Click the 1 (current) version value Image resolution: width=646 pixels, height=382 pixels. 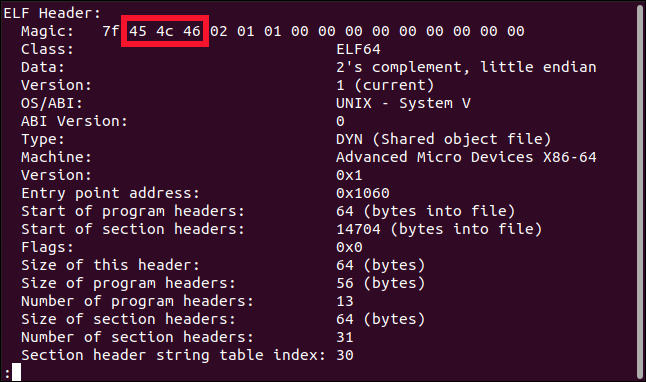385,85
